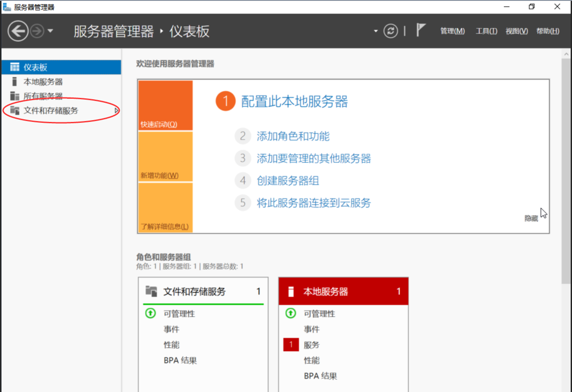Click the 所有服务器 sidebar icon
The height and width of the screenshot is (392, 572).
click(15, 96)
